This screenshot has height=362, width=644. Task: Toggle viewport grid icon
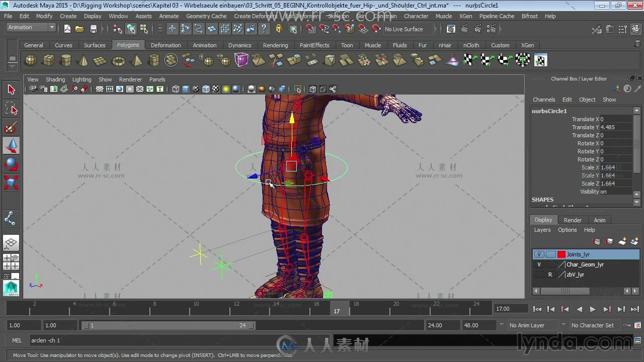pyautogui.click(x=100, y=89)
